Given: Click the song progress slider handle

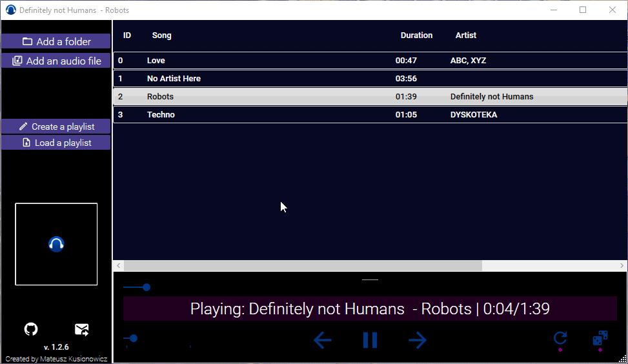Looking at the screenshot, I should [x=147, y=287].
